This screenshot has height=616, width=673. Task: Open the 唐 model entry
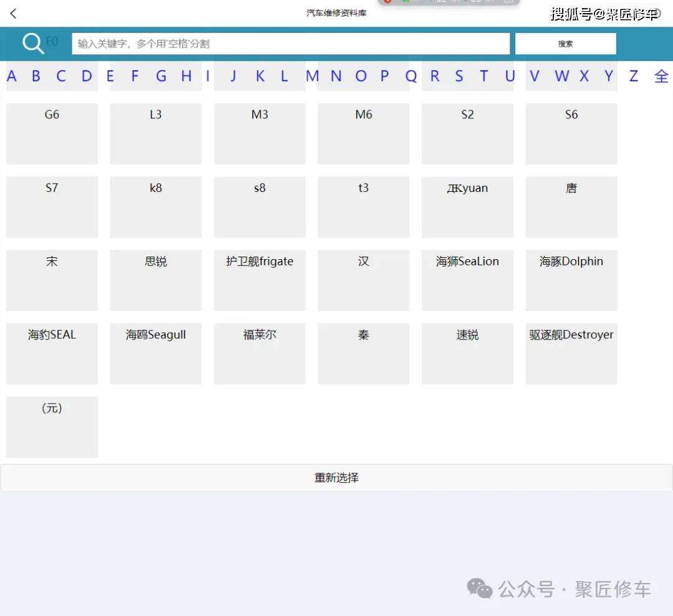[571, 207]
